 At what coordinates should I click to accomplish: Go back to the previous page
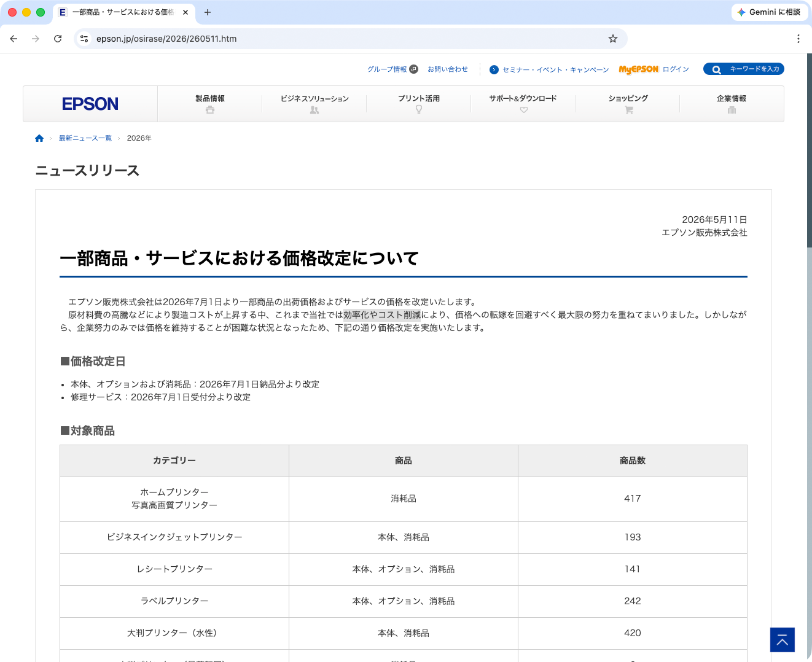tap(14, 39)
